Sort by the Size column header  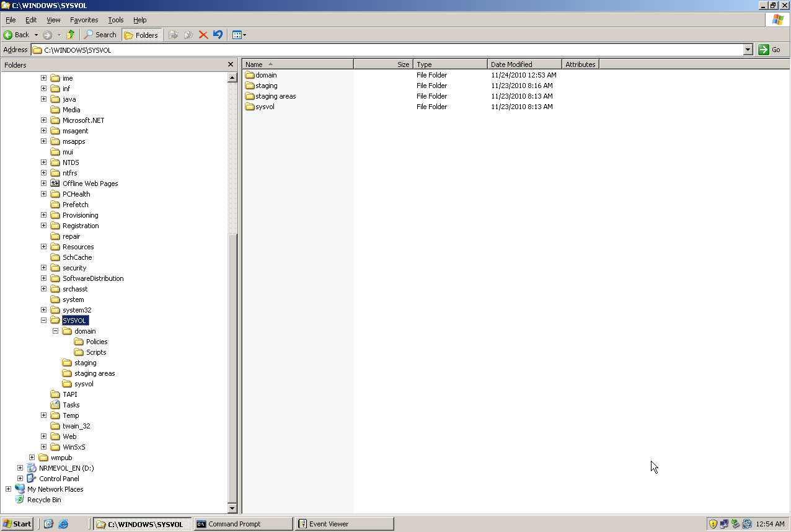(x=383, y=64)
